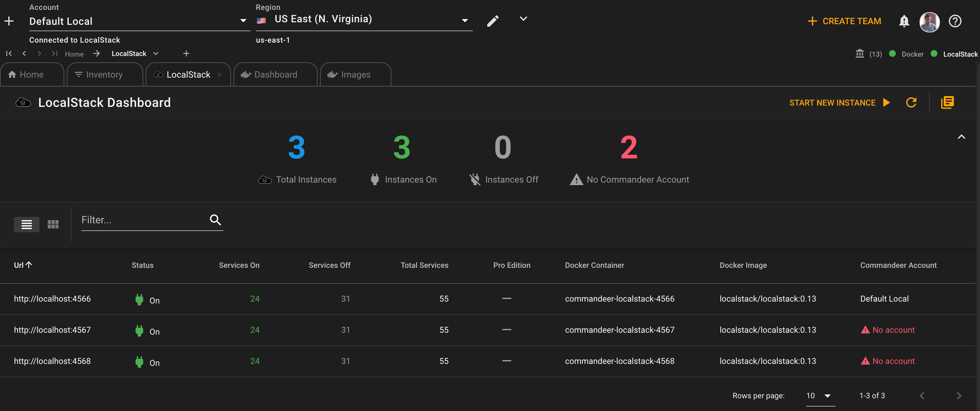
Task: Sort by Status column
Action: click(x=143, y=265)
